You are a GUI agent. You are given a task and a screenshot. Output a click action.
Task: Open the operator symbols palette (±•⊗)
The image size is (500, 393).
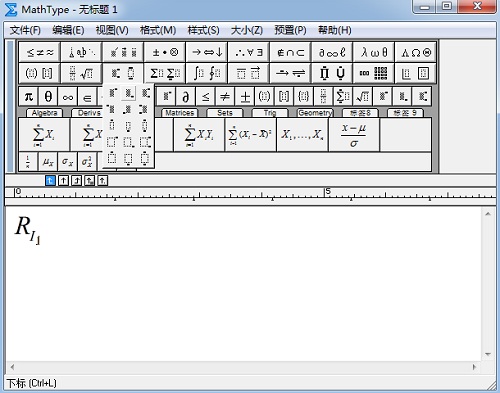click(165, 52)
